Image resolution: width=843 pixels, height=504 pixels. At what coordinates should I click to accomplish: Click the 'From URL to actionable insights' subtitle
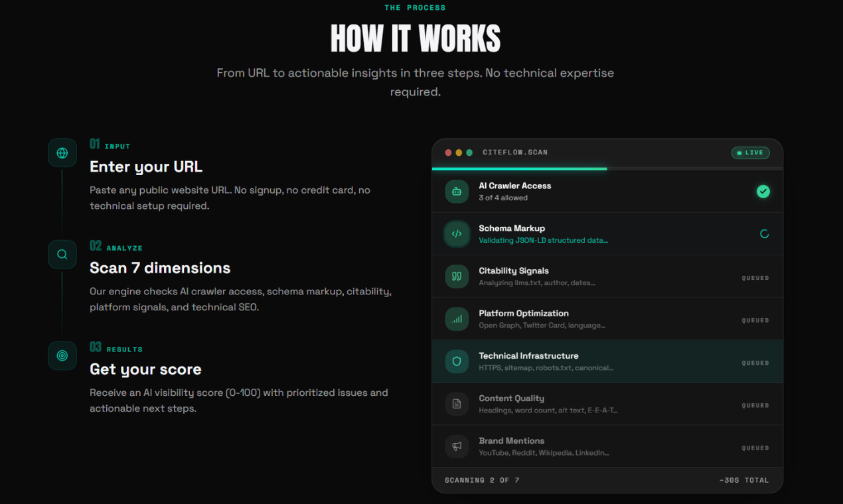click(416, 82)
